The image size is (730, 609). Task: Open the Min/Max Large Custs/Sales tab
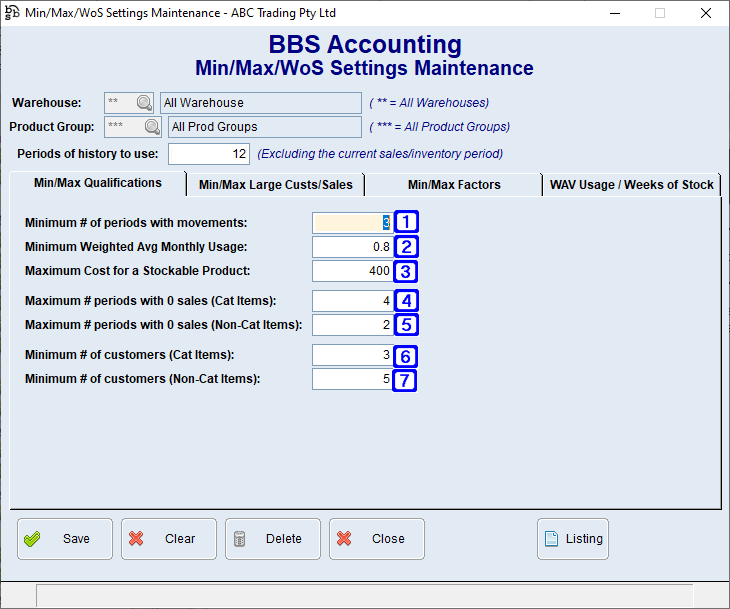276,185
